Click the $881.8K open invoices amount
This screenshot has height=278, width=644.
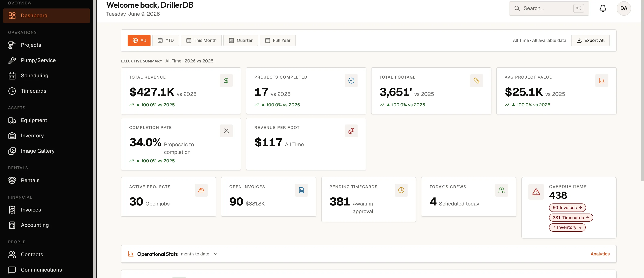[x=255, y=204]
